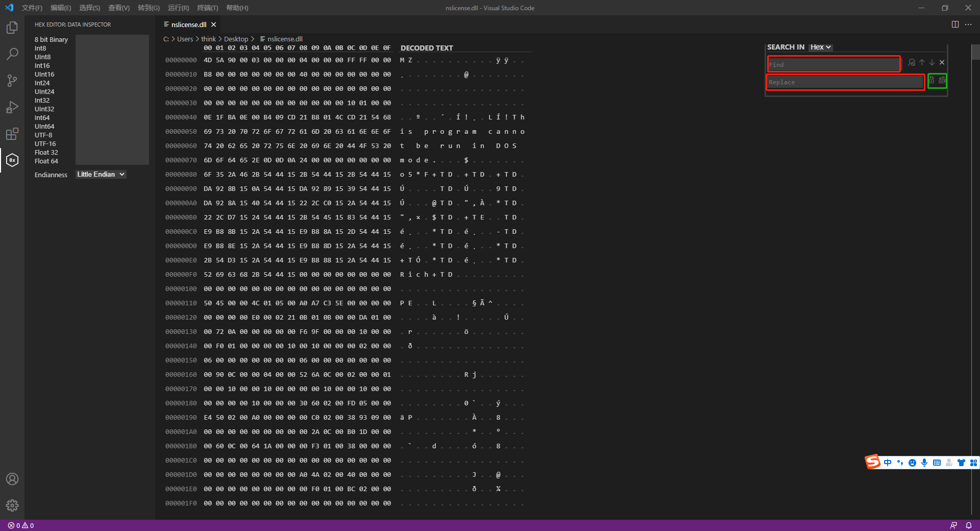Screen dimensions: 980x531
Task: Open the 查看(V) menu
Action: 119,8
